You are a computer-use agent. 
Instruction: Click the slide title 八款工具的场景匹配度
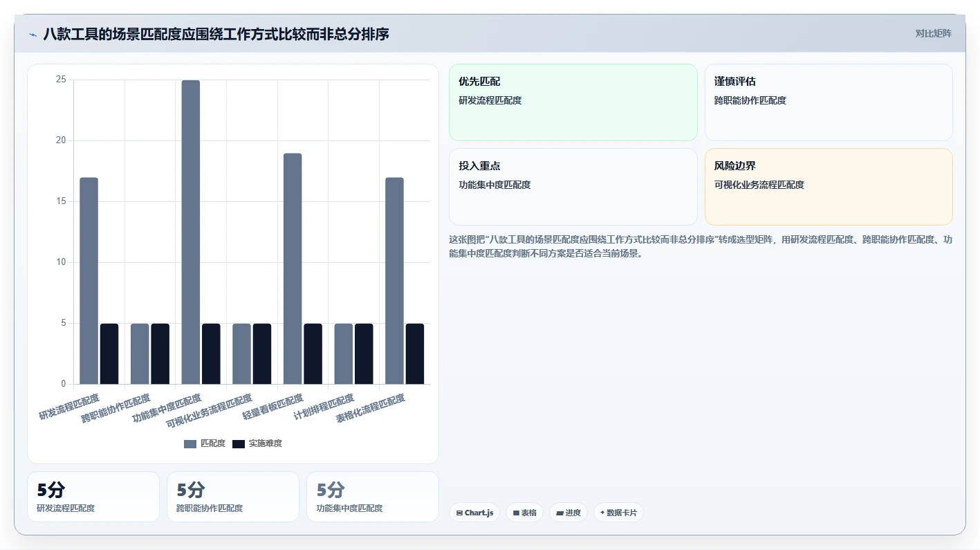point(216,34)
